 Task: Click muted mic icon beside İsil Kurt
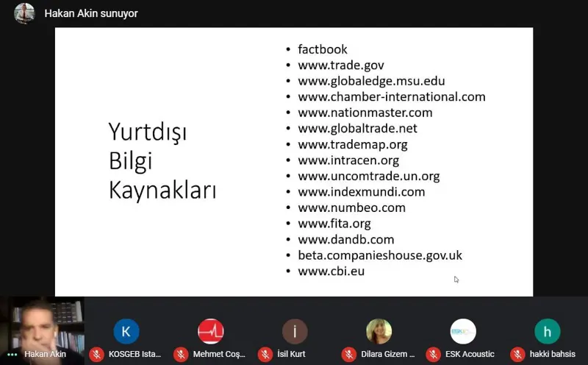pyautogui.click(x=265, y=354)
